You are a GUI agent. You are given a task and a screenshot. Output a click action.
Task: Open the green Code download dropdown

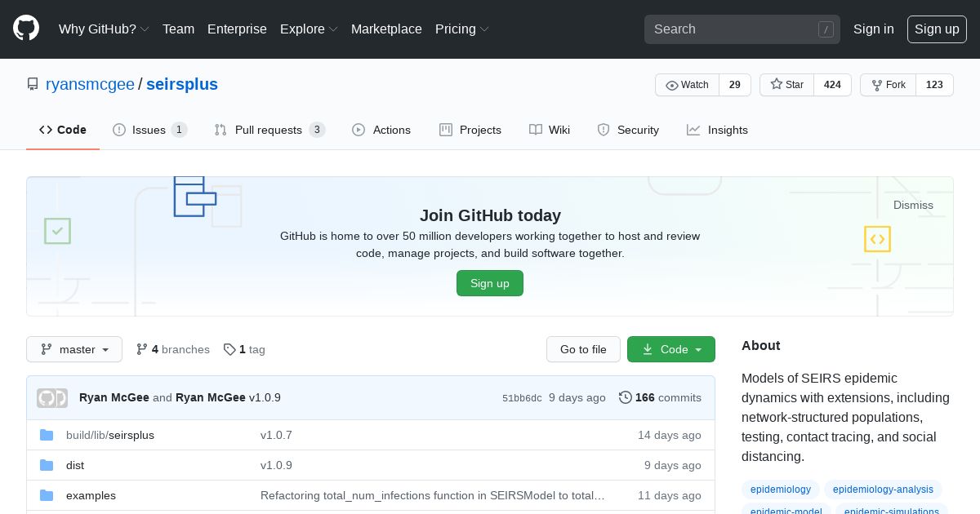(671, 349)
